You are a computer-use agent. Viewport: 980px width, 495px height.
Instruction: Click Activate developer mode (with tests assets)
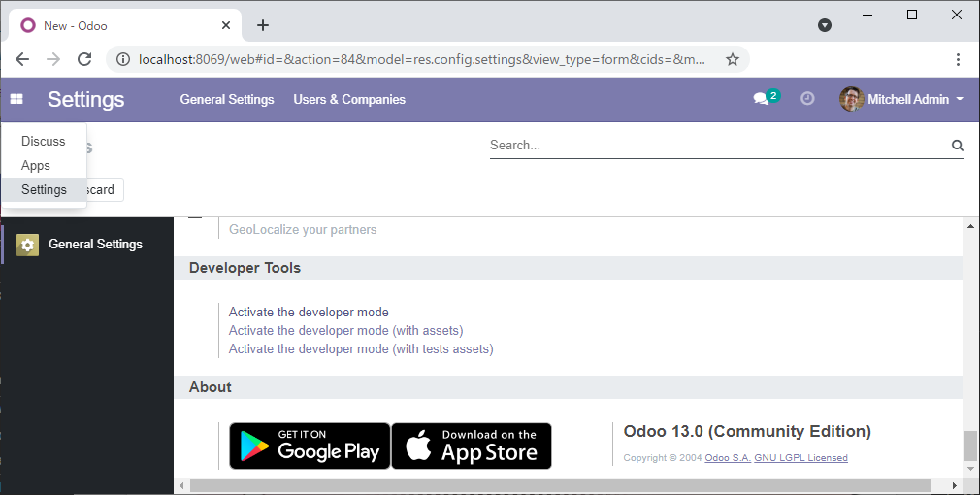tap(361, 348)
